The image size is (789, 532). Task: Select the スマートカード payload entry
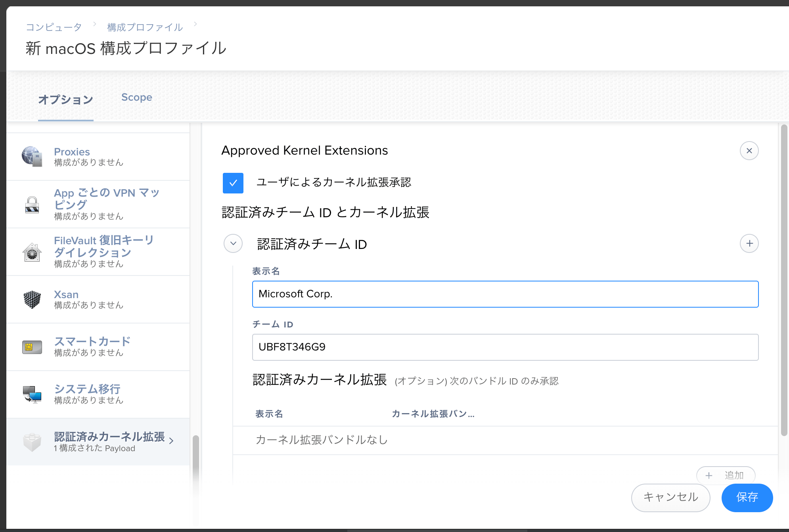tap(98, 347)
